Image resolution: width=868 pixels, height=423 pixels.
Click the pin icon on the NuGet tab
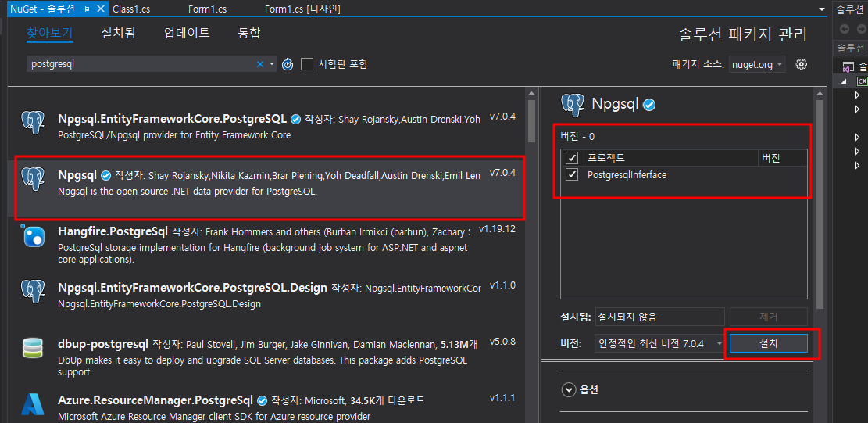86,9
